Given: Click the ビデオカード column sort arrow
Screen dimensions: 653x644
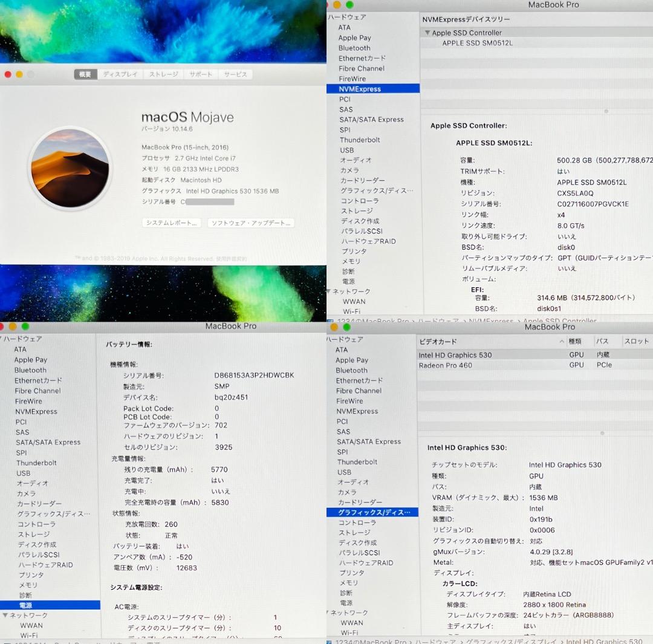Looking at the screenshot, I should 562,342.
